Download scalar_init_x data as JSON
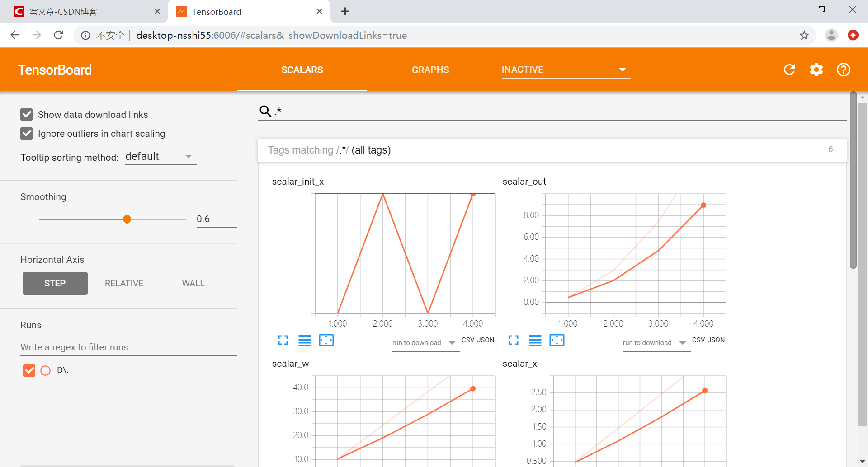Viewport: 868px width, 467px height. point(486,340)
